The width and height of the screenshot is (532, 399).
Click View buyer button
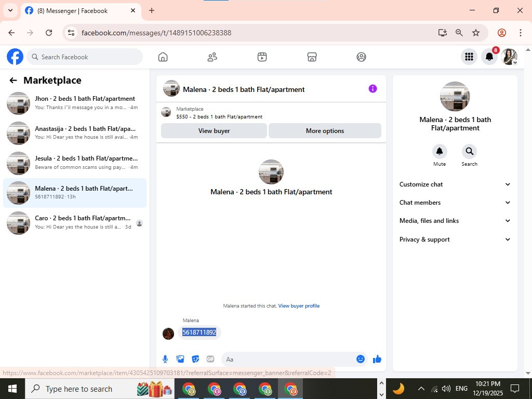click(214, 130)
